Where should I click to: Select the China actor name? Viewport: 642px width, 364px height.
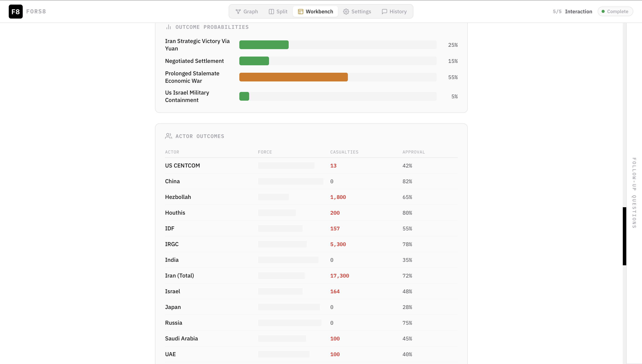(173, 181)
